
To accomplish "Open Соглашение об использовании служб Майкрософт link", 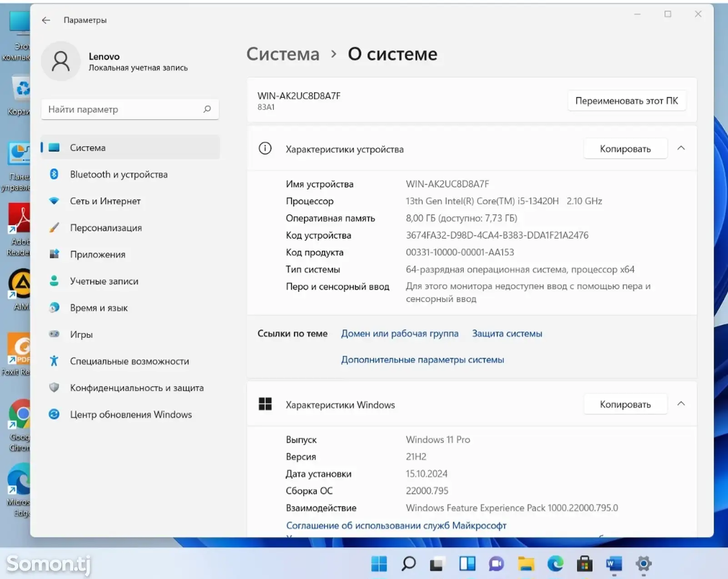I will pos(396,525).
